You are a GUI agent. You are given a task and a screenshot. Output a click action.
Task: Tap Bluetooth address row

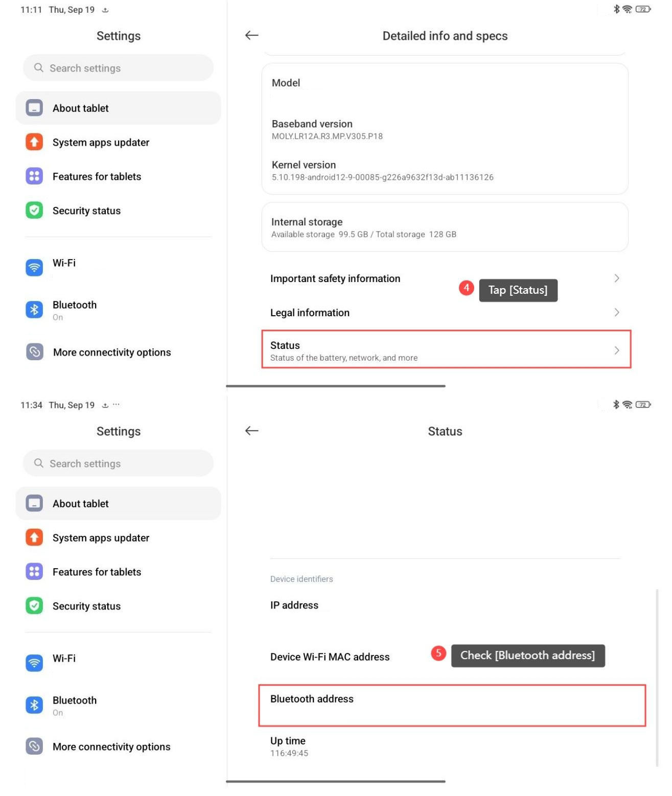coord(452,706)
